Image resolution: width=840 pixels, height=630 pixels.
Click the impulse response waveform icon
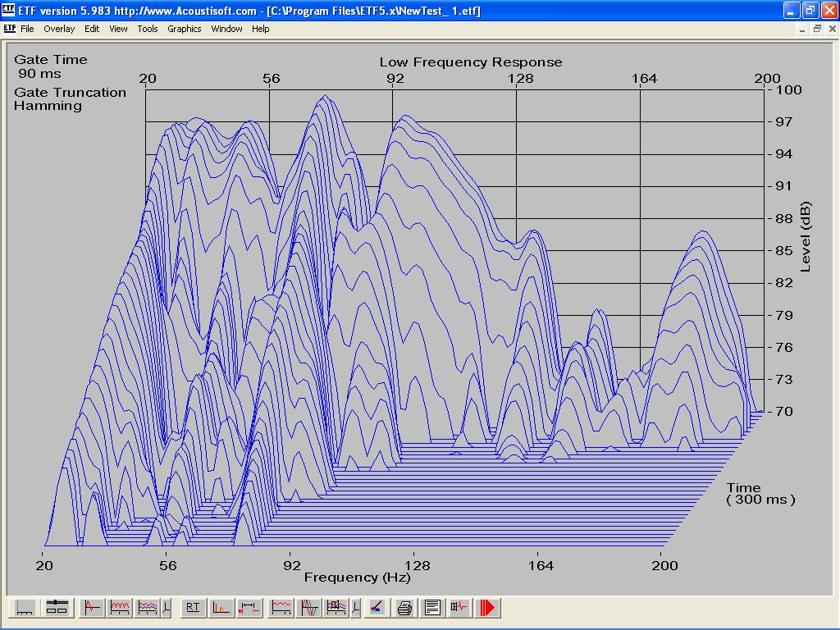(93, 608)
